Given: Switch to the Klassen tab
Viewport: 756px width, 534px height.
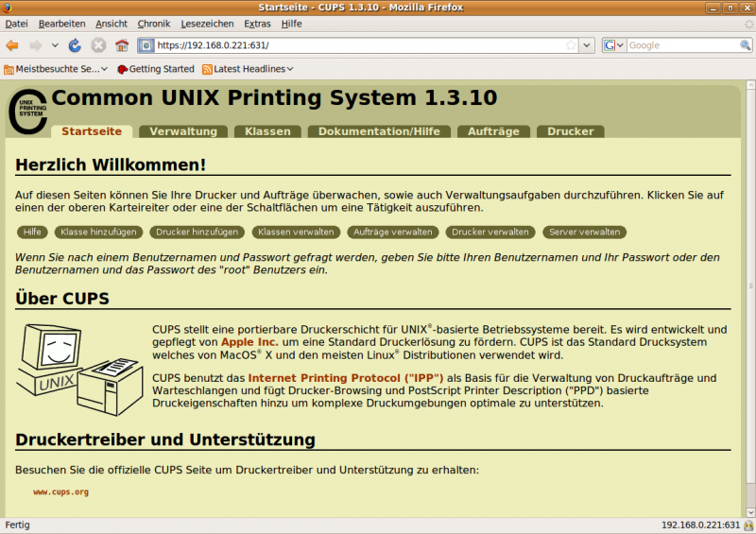Looking at the screenshot, I should pyautogui.click(x=267, y=131).
